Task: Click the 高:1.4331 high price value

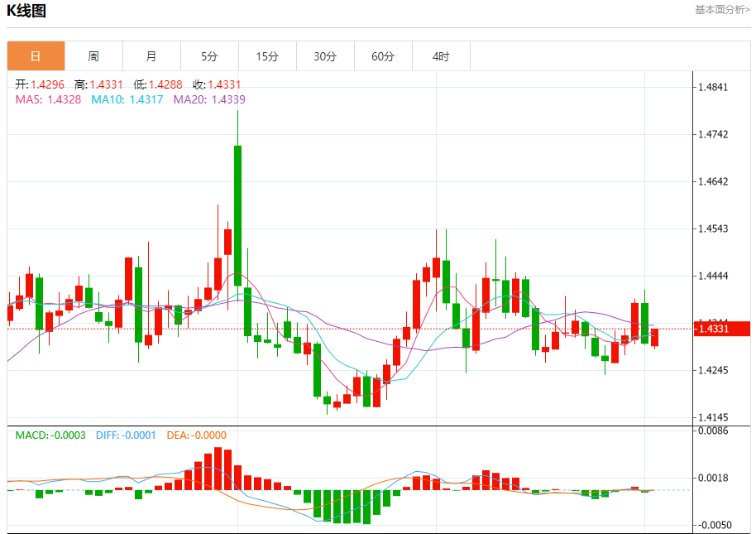Action: [x=98, y=85]
